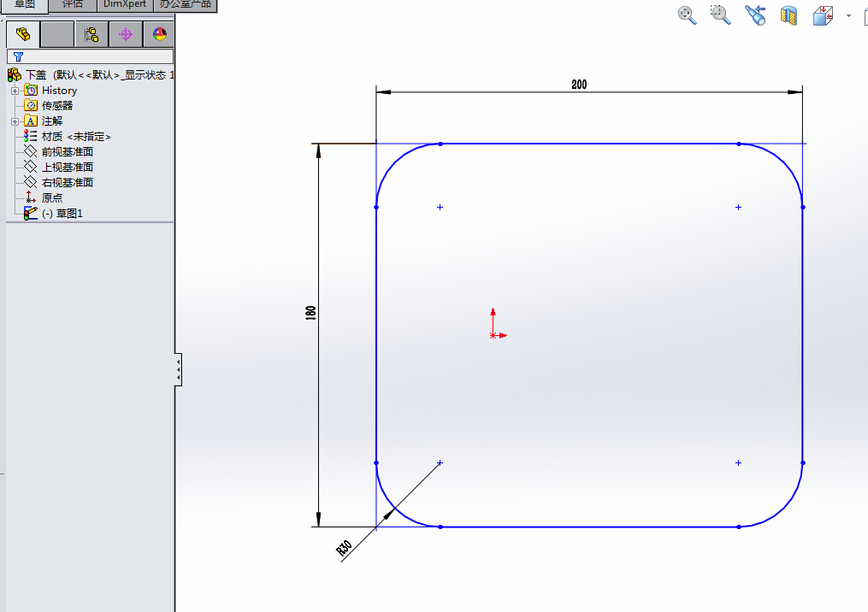Select 材质 <未指定> tree item
The image size is (868, 612).
coord(76,136)
